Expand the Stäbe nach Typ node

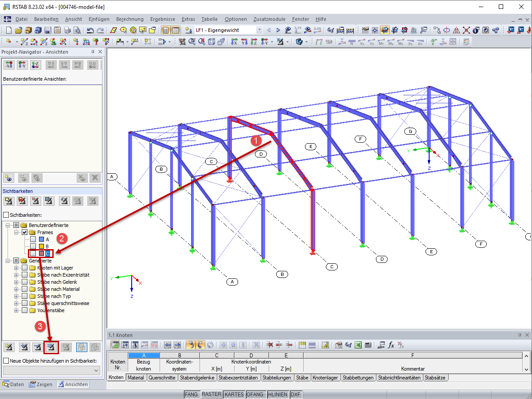(16, 296)
